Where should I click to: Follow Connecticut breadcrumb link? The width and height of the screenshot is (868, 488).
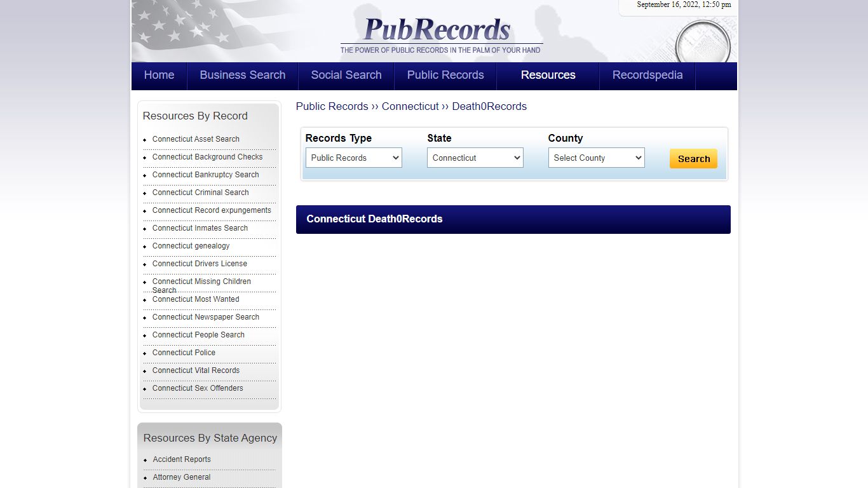[x=410, y=107]
